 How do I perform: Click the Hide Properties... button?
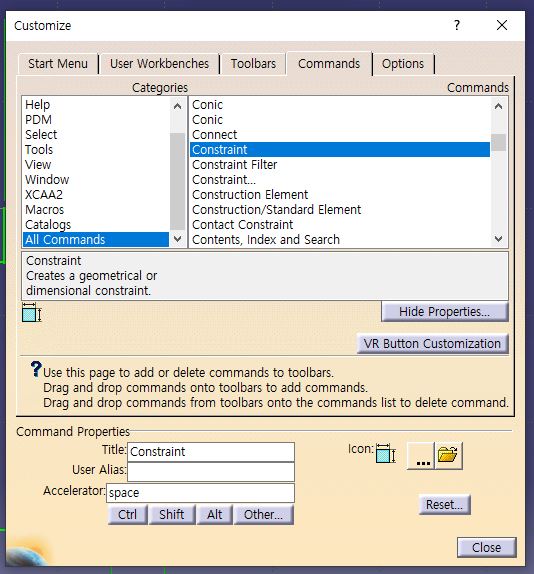click(x=444, y=312)
